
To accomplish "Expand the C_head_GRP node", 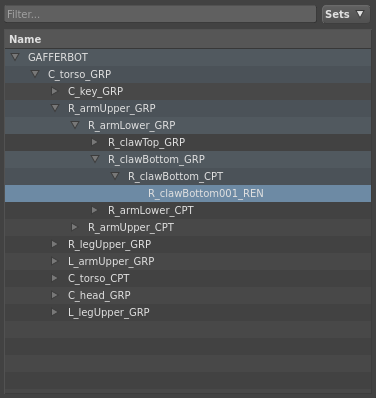I will point(55,295).
